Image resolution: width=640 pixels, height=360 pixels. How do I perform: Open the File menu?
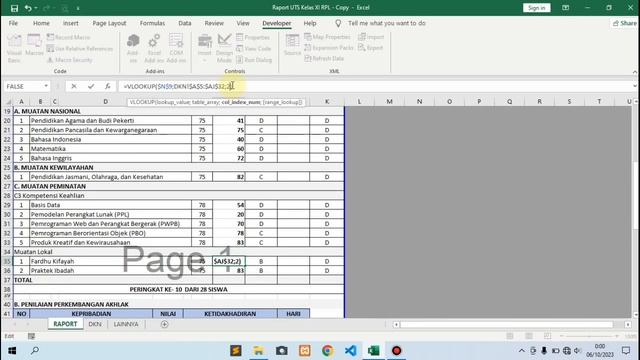(13, 23)
